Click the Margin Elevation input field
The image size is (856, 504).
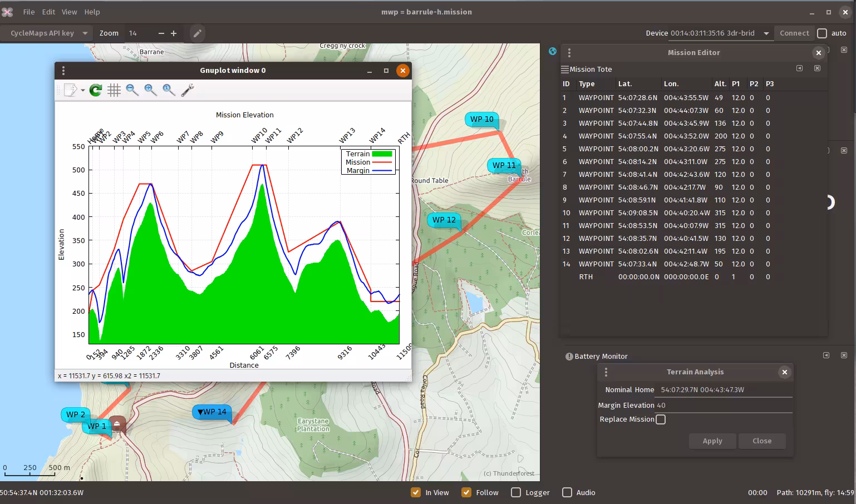[724, 406]
